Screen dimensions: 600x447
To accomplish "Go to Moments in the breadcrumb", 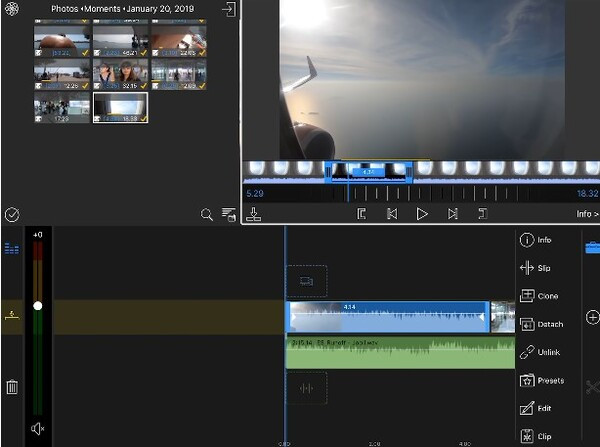I will click(102, 9).
